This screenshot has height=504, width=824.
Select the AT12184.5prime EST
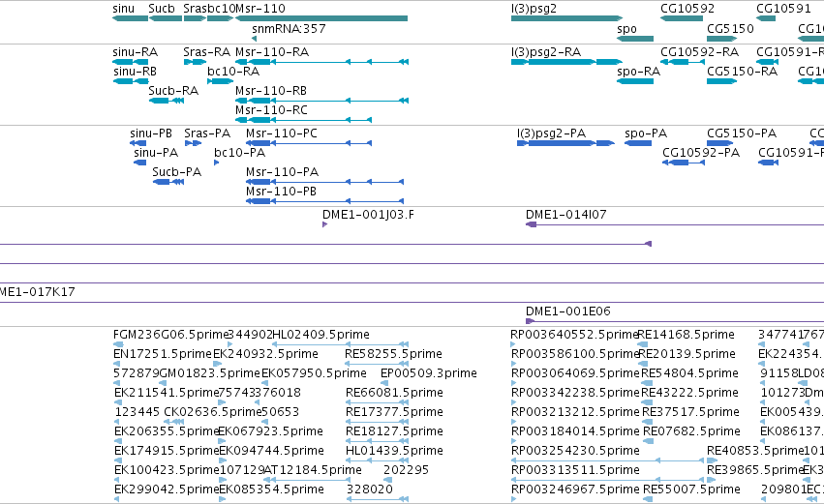pyautogui.click(x=306, y=480)
